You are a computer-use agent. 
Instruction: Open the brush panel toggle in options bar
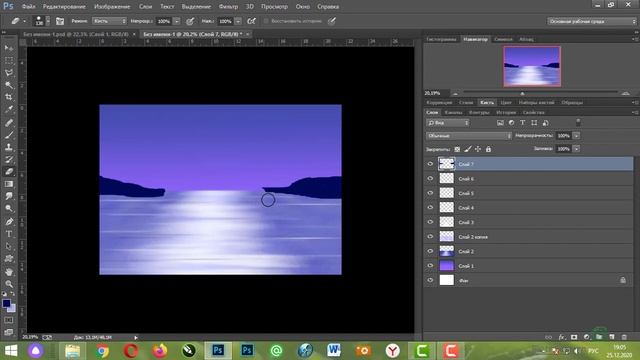[x=60, y=21]
